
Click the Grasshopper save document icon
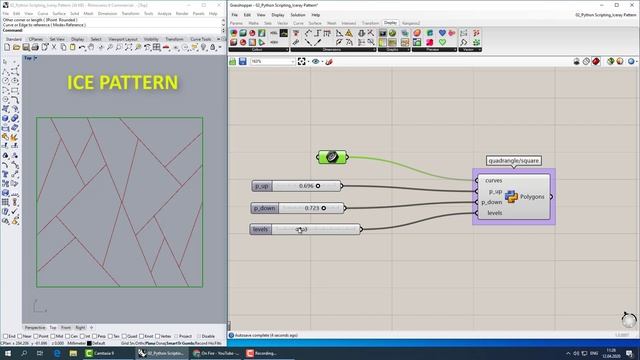[242, 61]
